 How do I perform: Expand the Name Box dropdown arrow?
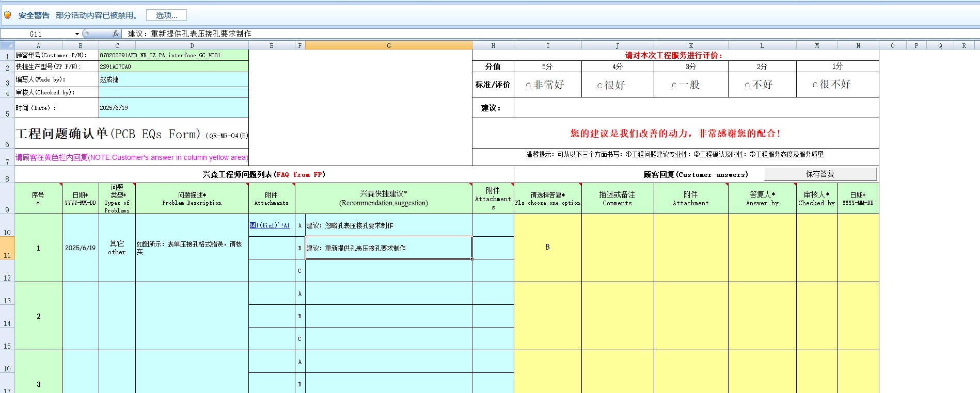(77, 34)
